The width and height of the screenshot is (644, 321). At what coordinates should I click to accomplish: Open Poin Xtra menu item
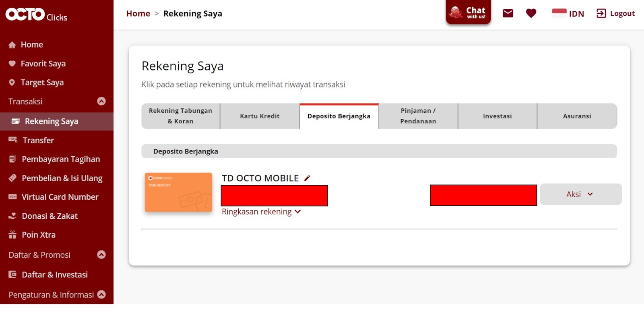tap(39, 235)
